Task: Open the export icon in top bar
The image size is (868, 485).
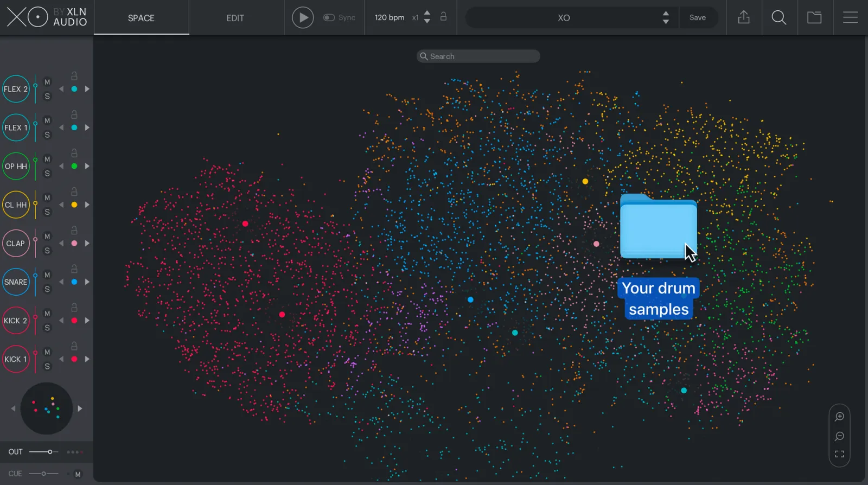Action: [x=744, y=17]
